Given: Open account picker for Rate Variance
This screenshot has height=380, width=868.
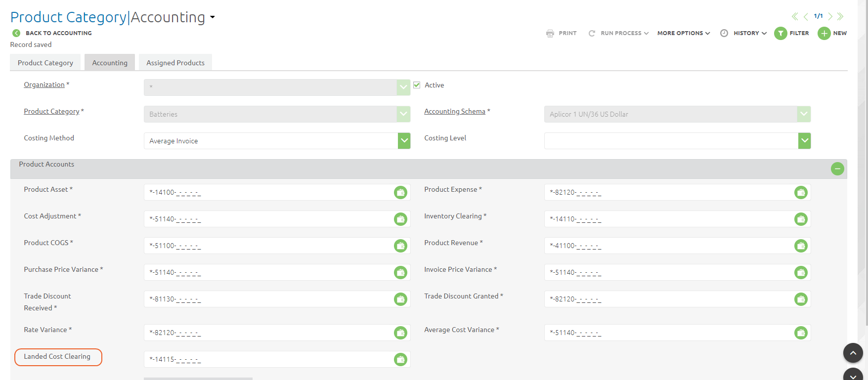Looking at the screenshot, I should coord(400,333).
